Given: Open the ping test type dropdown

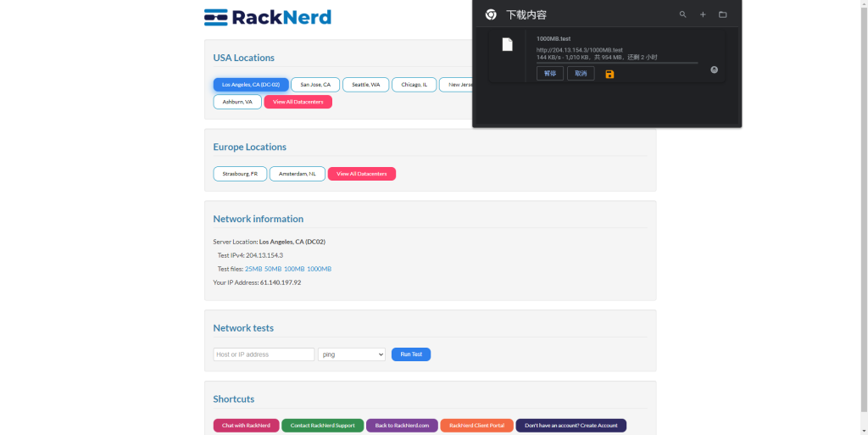Looking at the screenshot, I should [x=352, y=354].
